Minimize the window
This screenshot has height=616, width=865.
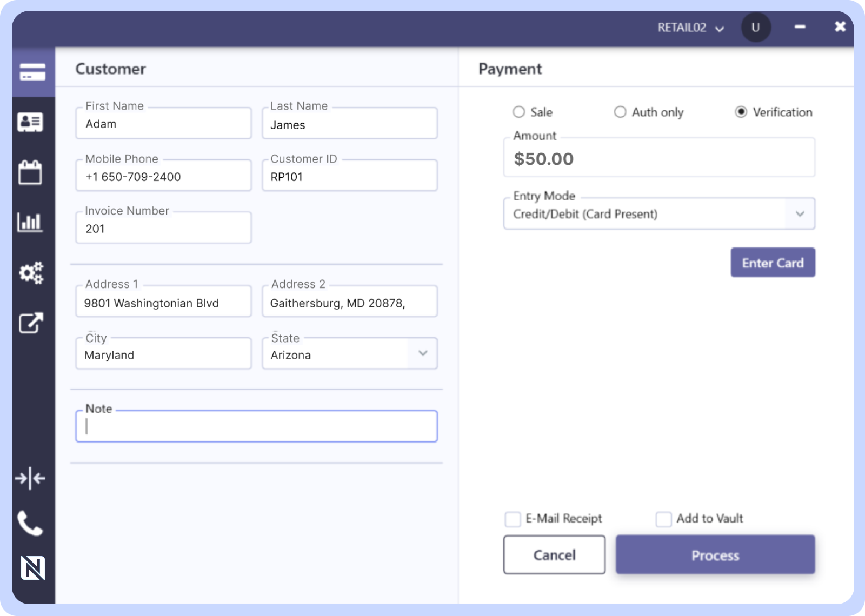[x=800, y=26]
